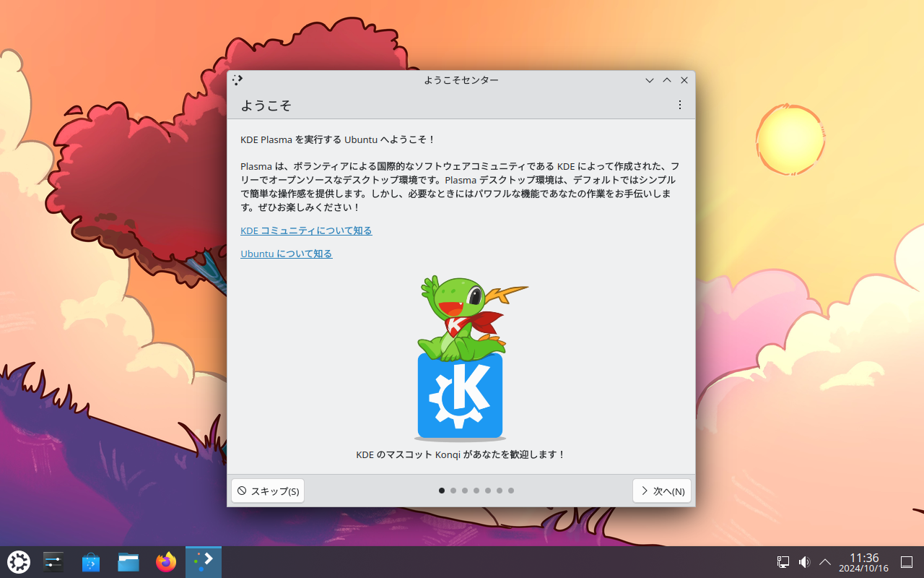Open the KDE コミュニティについて知る link
The image size is (924, 578).
click(x=306, y=230)
